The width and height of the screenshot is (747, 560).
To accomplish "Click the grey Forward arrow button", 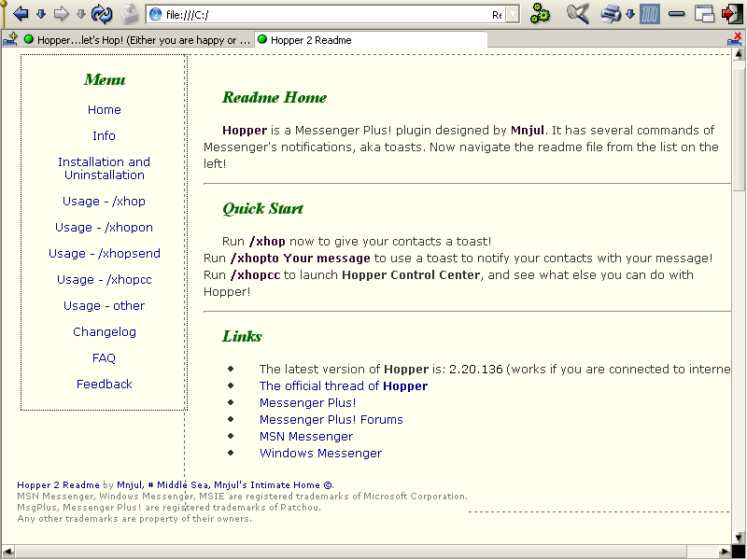I will tap(62, 14).
